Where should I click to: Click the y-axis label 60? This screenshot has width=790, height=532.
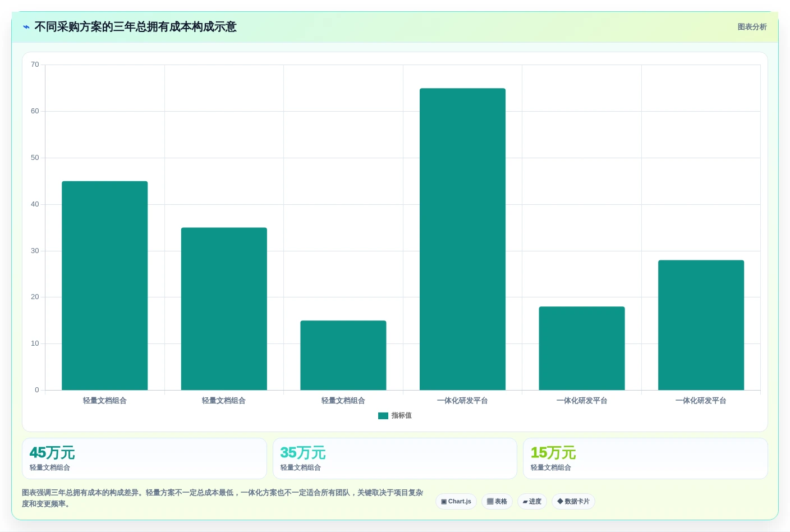(35, 111)
